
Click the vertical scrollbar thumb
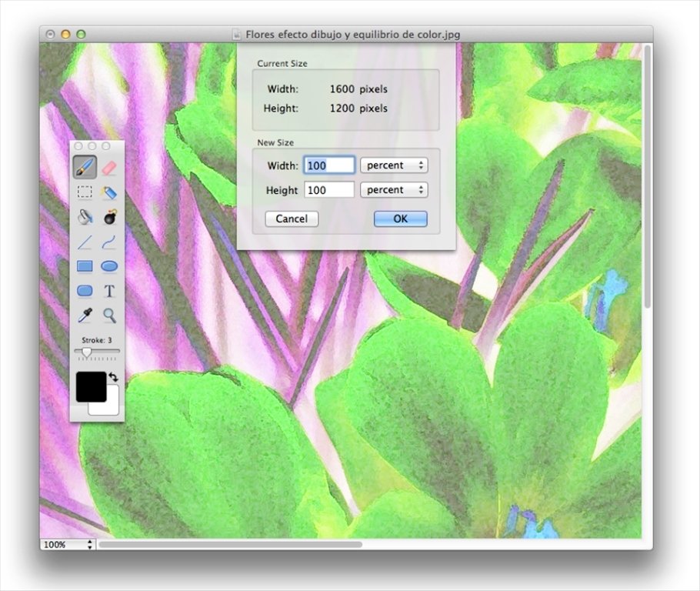[x=648, y=176]
